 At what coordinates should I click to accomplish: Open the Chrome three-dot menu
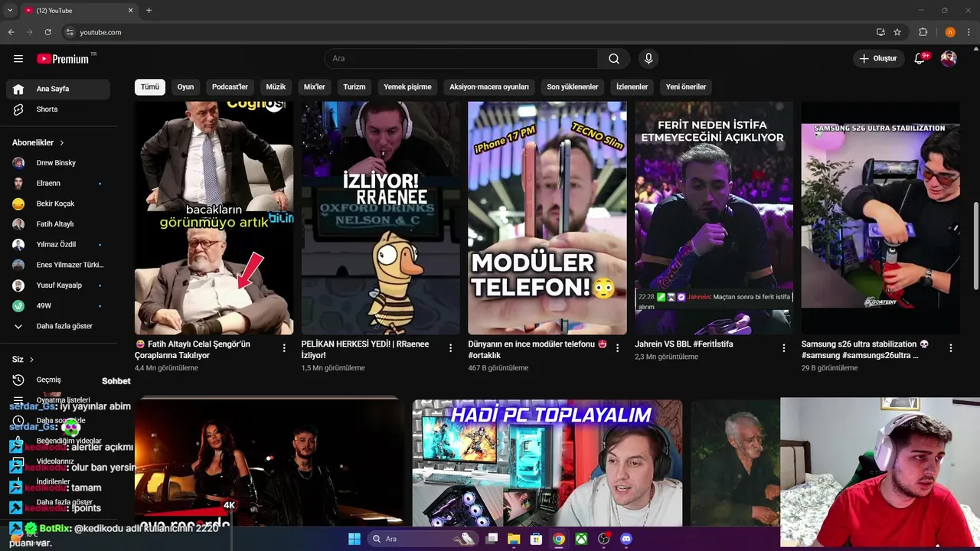pyautogui.click(x=969, y=32)
